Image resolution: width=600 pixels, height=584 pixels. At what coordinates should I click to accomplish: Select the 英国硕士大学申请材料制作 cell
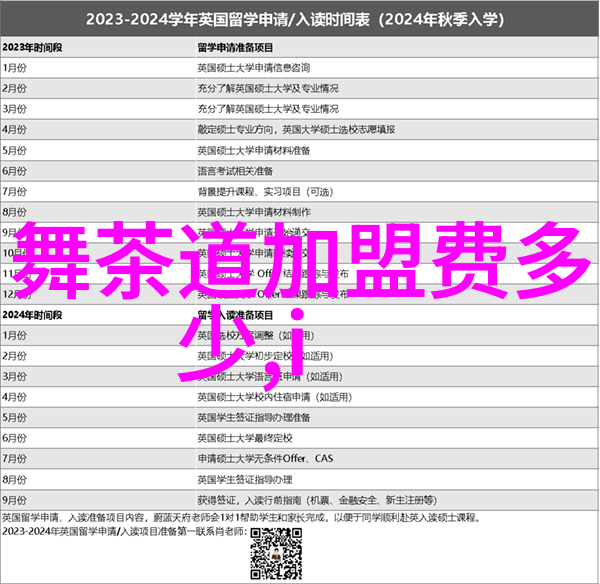254,212
